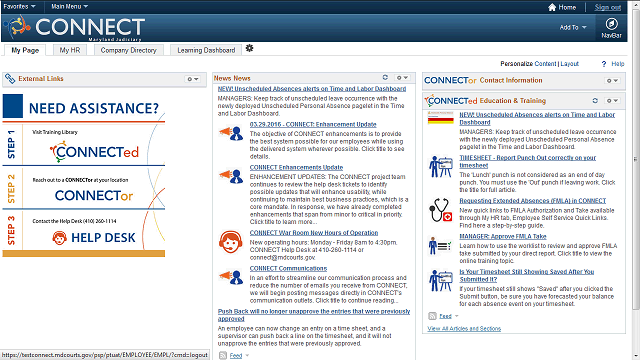The width and height of the screenshot is (640, 360).
Task: Click megaphone icon beside CONNECT Enhancements Update
Action: coord(231,176)
